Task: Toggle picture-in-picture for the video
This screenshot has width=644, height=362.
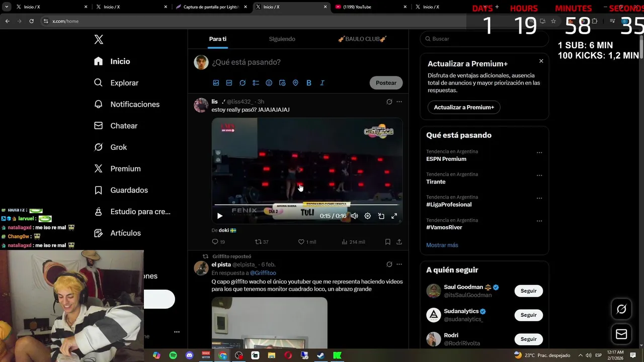Action: (x=381, y=216)
